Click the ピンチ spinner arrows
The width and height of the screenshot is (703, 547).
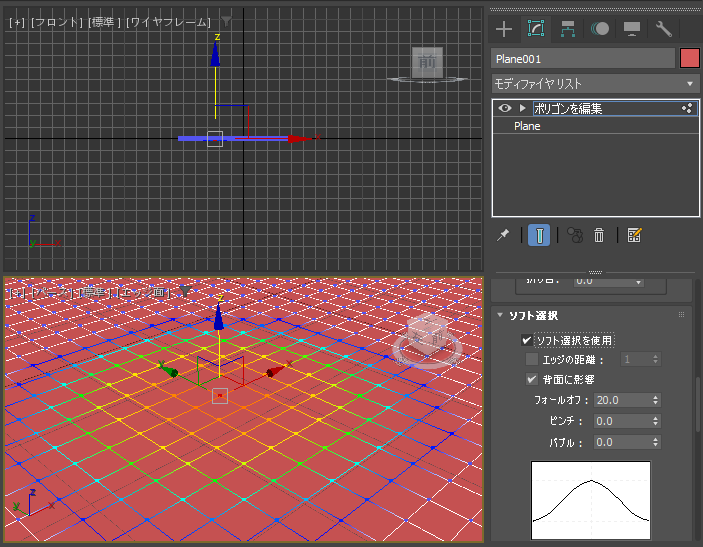655,421
